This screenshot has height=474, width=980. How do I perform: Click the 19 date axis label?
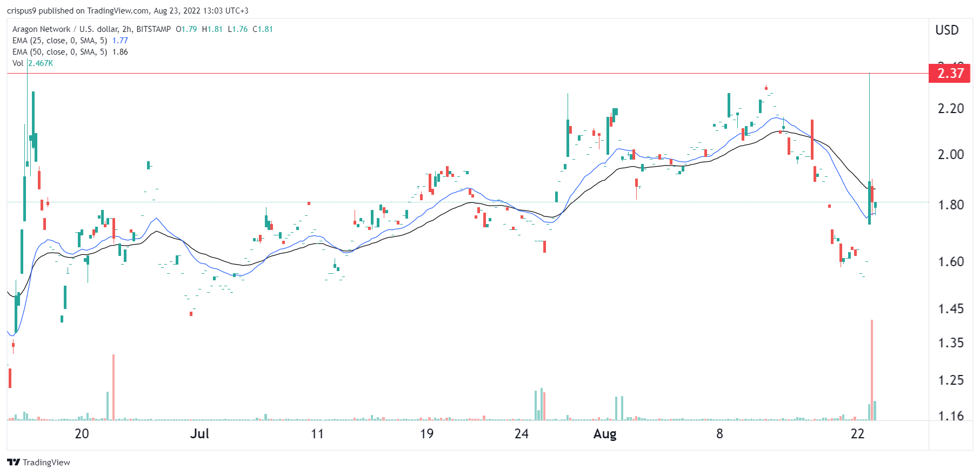[x=426, y=434]
